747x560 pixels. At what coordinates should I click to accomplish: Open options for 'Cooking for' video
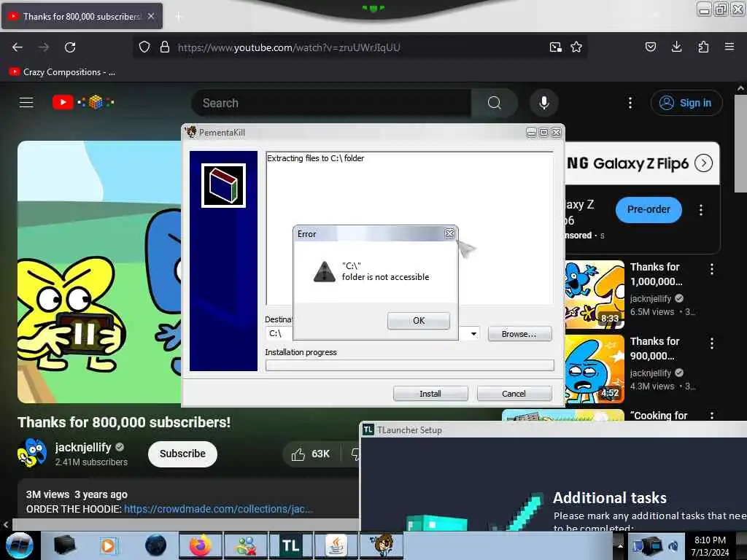pyautogui.click(x=712, y=415)
